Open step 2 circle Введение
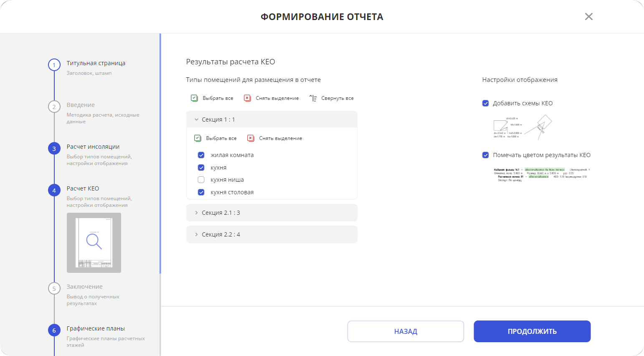Image resolution: width=644 pixels, height=356 pixels. coord(54,107)
